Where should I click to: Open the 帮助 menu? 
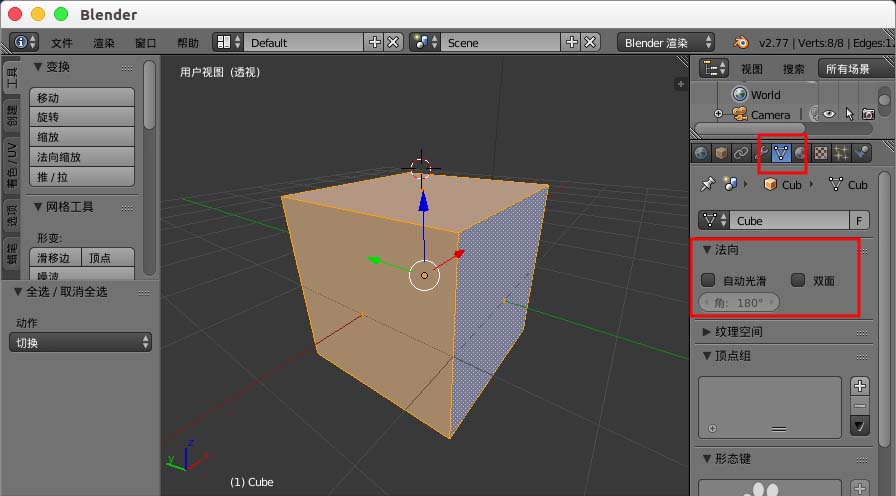click(x=187, y=43)
